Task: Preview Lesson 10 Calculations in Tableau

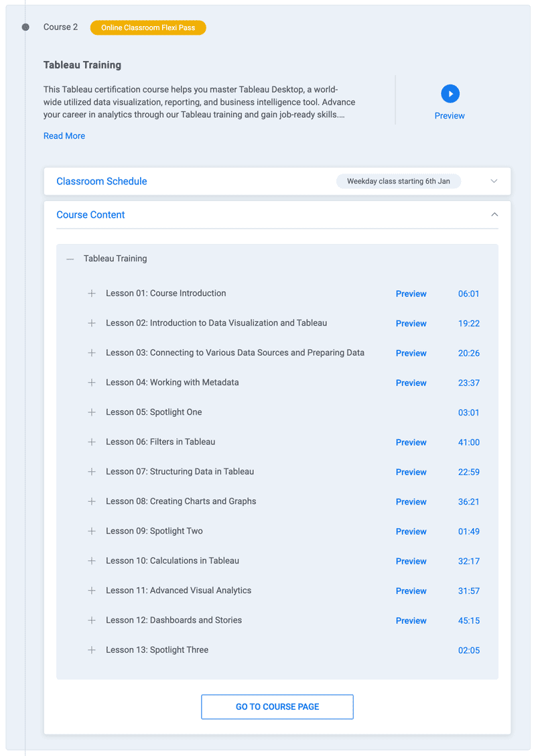Action: tap(411, 561)
